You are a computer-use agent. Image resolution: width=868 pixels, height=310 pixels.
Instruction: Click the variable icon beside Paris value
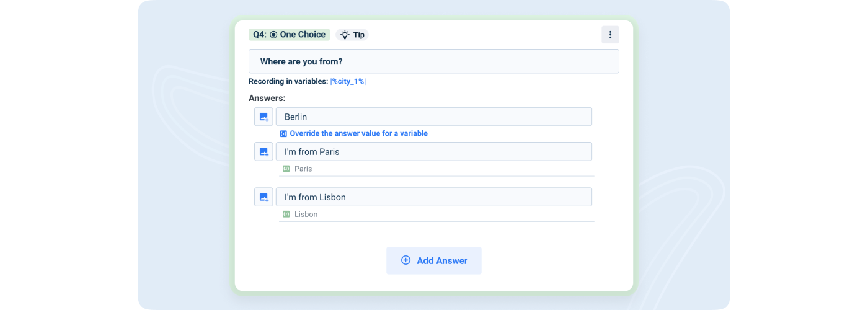point(286,169)
